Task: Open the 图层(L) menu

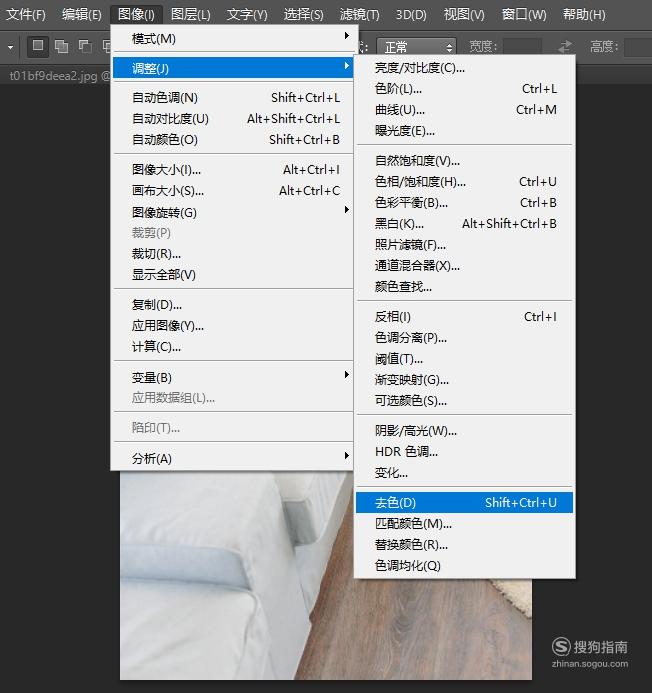Action: click(191, 15)
